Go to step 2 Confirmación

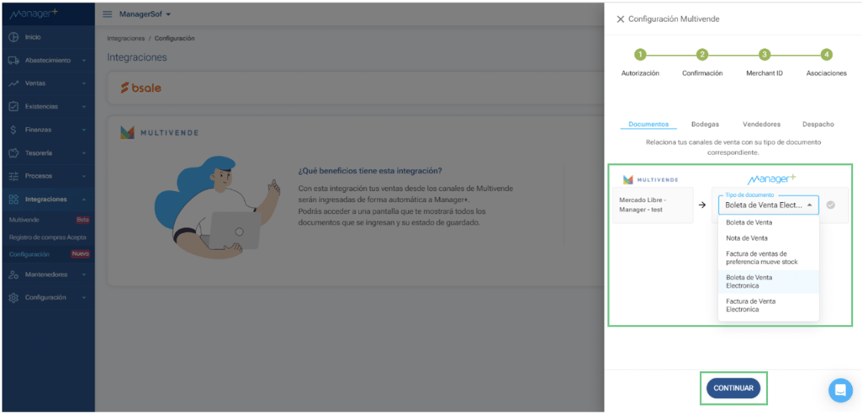tap(702, 55)
